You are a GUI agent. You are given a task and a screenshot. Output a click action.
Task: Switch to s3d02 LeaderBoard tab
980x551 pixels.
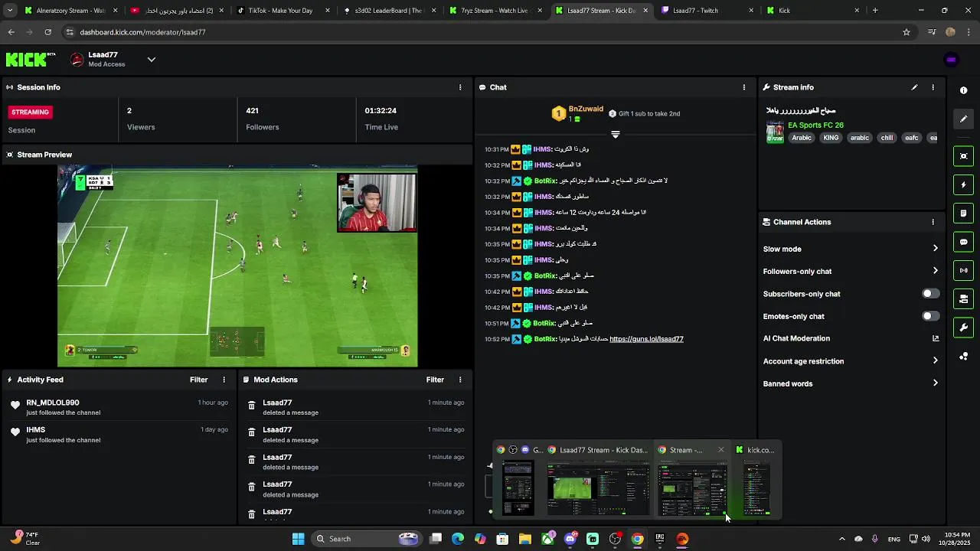tap(389, 11)
